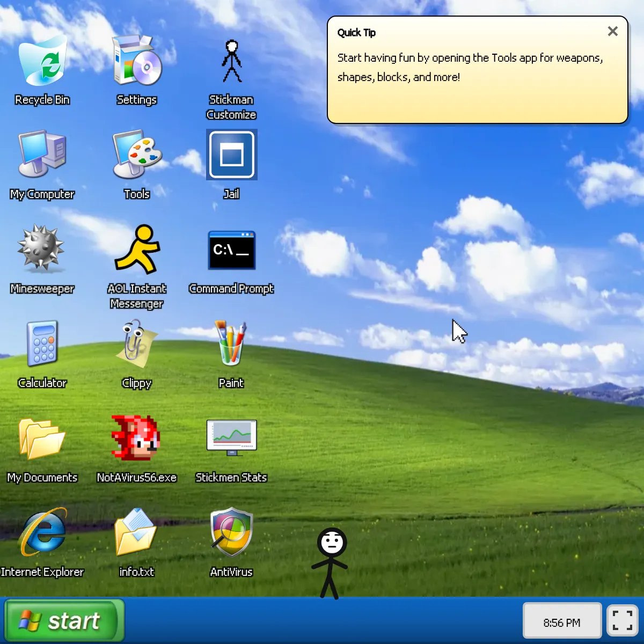Select the NotAVirus56.exe icon

pos(136,438)
